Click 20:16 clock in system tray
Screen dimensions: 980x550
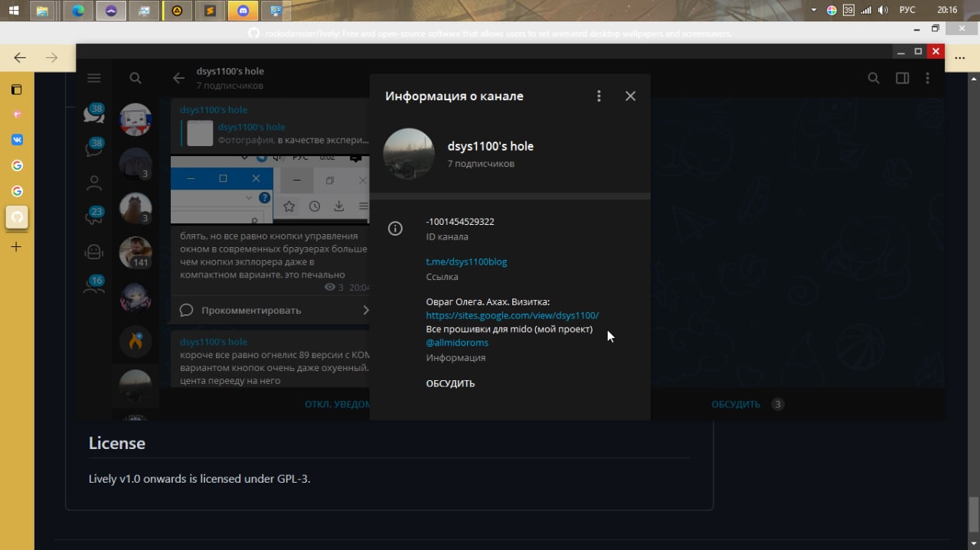click(x=947, y=11)
